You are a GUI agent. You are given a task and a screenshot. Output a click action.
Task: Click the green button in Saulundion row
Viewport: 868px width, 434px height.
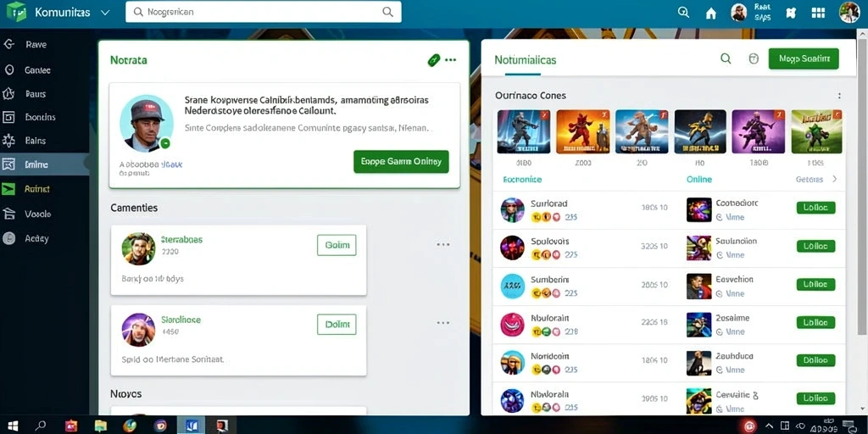tap(815, 247)
